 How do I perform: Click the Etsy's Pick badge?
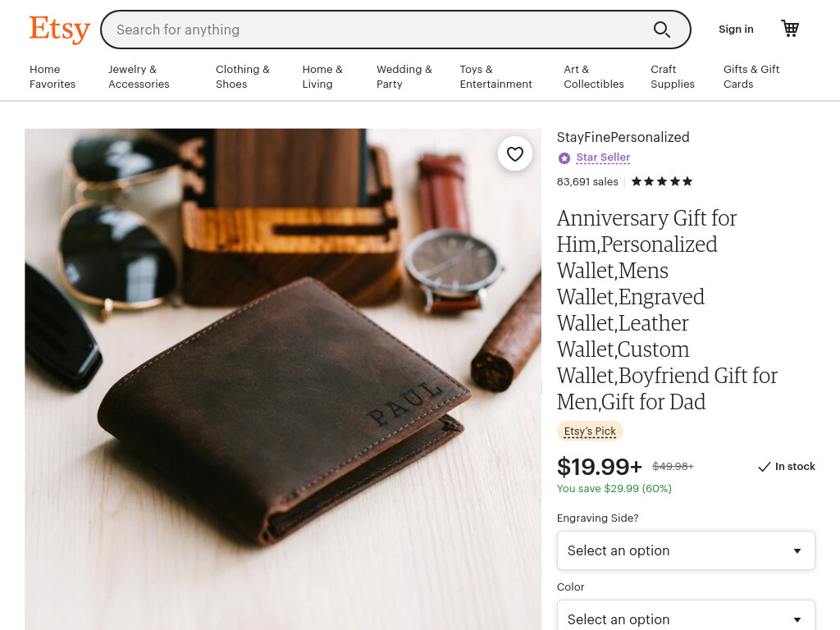(x=590, y=431)
